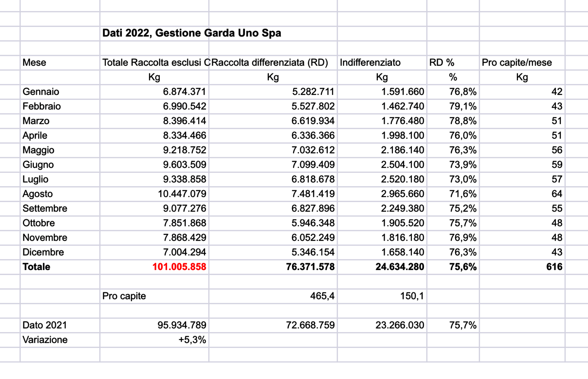The height and width of the screenshot is (379, 588).
Task: Select Giugno indifferenziato value 2.504.100
Action: [403, 165]
